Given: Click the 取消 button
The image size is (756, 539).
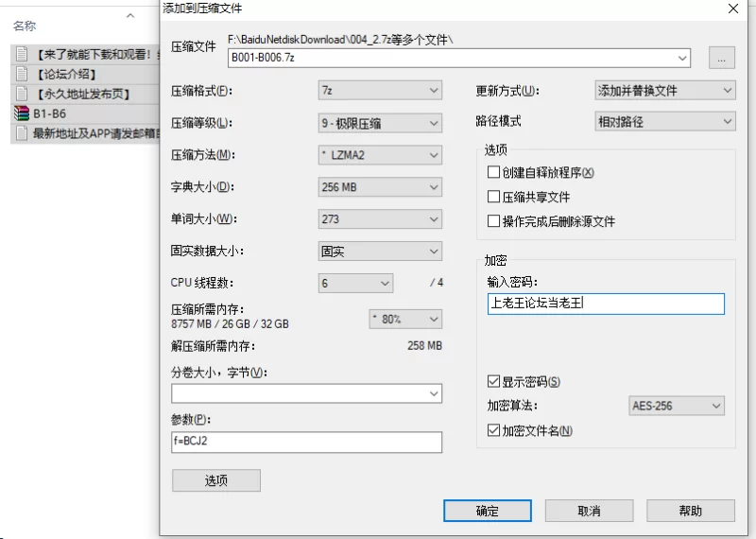Looking at the screenshot, I should pyautogui.click(x=589, y=511).
